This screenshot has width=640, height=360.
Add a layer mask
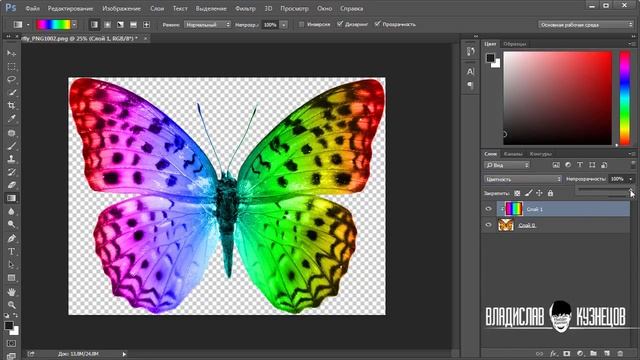(x=567, y=353)
